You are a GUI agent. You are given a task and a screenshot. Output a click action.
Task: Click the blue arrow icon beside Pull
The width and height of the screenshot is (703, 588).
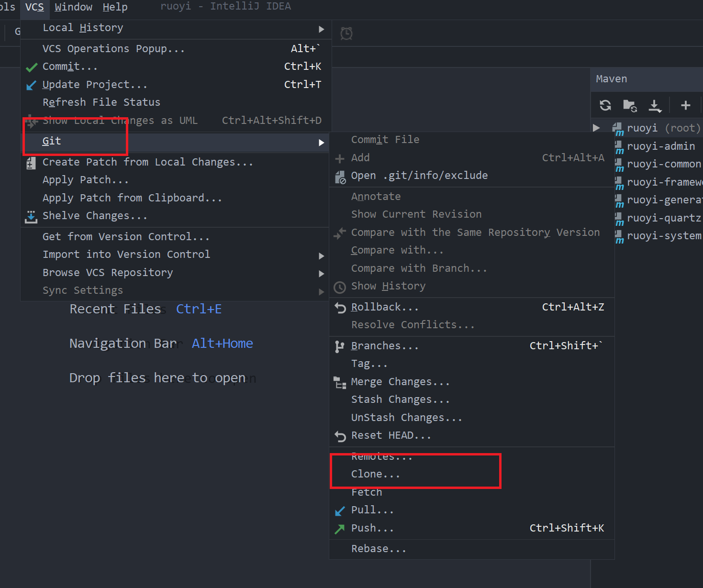[340, 511]
